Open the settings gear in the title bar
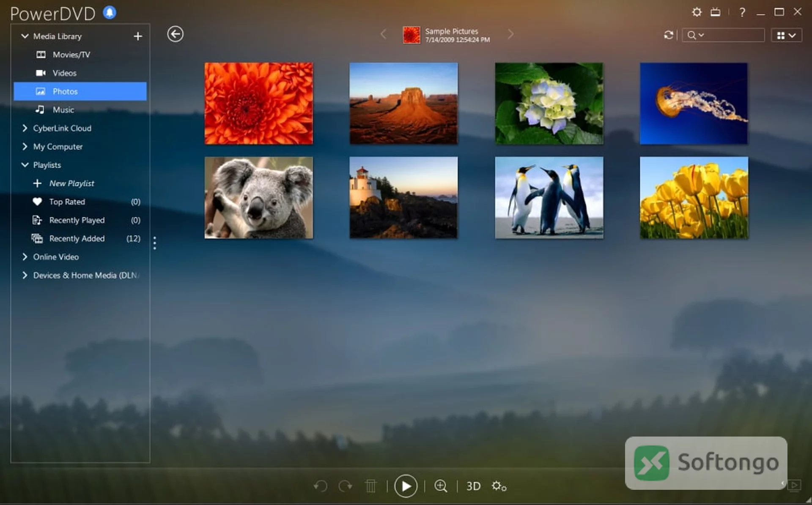The image size is (812, 505). (x=697, y=12)
